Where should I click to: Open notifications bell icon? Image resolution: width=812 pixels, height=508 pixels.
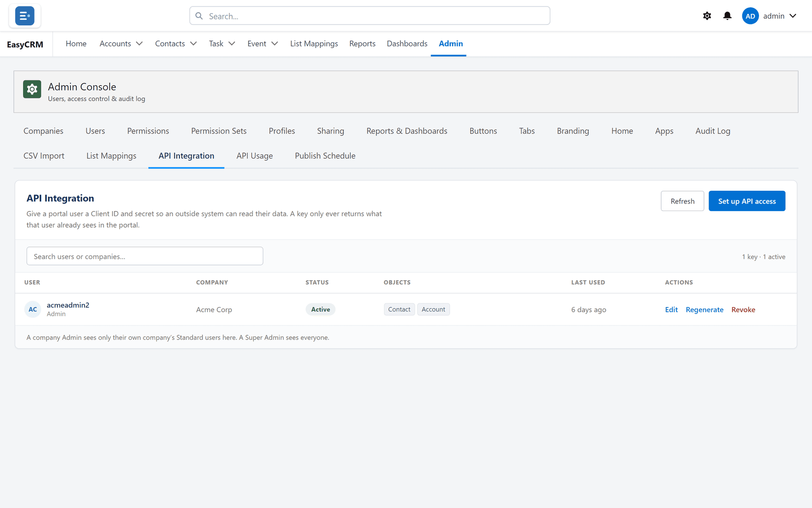point(727,16)
